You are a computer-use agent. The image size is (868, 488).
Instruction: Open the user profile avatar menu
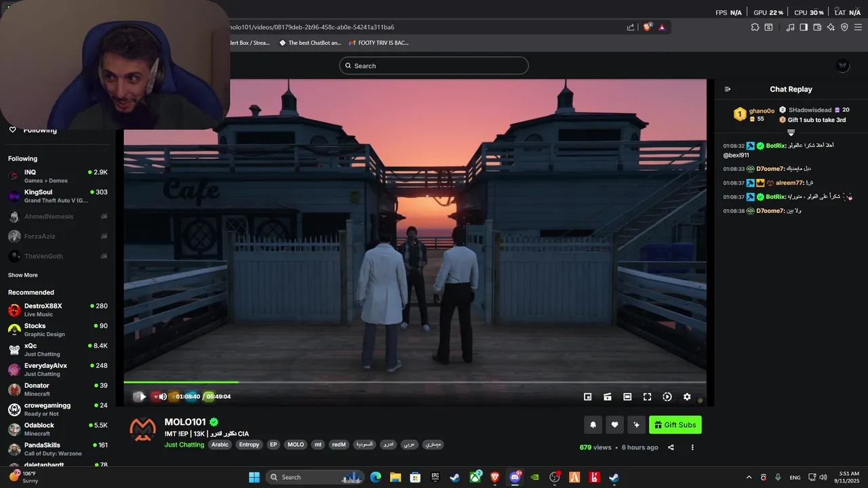coord(843,66)
